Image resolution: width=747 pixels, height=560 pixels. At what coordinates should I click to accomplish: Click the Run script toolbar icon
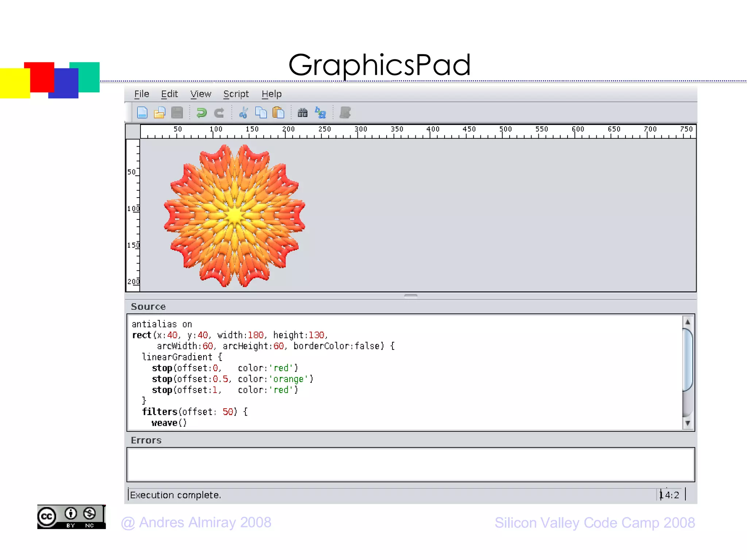tap(345, 113)
